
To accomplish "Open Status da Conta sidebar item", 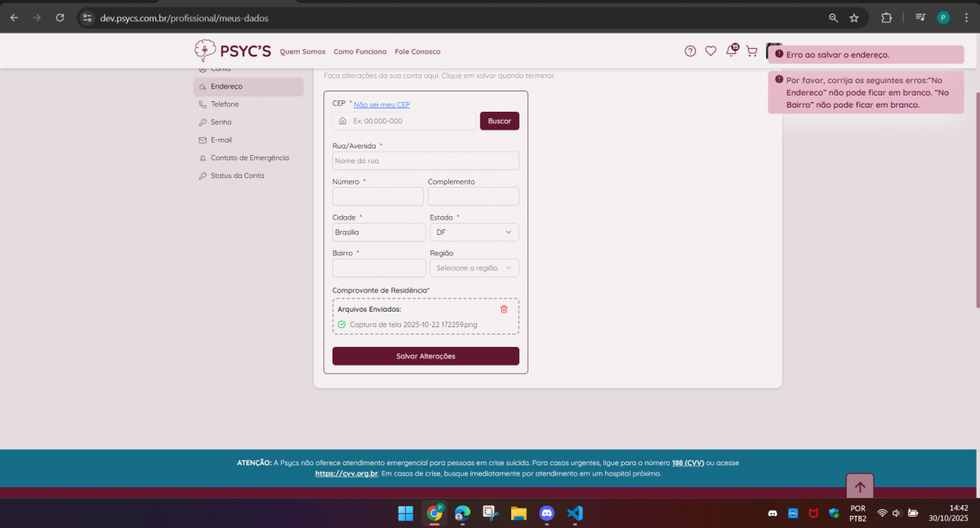I will [x=237, y=175].
